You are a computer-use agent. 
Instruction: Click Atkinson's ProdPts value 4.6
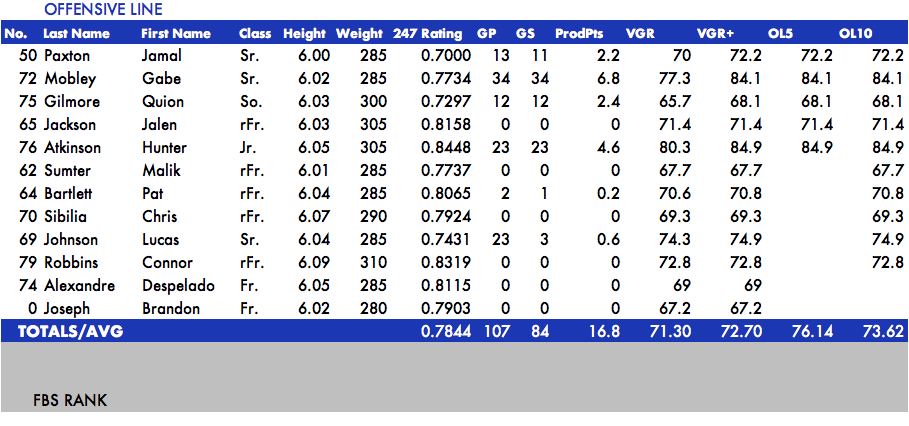(609, 148)
